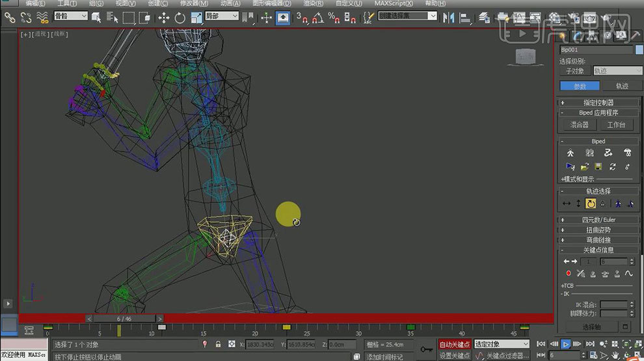Expand the 模式和显示 section

577,179
